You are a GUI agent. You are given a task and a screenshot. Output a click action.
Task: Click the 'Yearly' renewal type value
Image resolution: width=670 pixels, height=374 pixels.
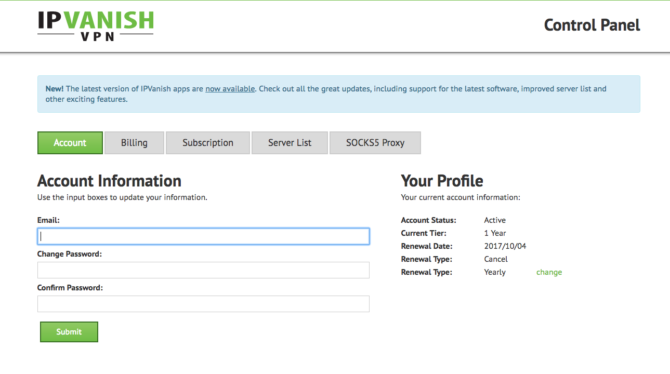(495, 272)
